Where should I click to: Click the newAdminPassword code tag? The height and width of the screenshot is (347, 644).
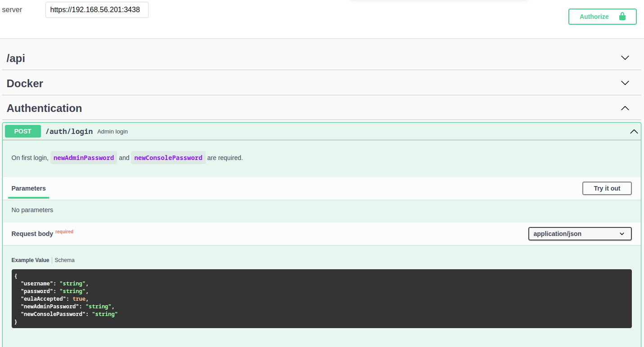tap(84, 158)
